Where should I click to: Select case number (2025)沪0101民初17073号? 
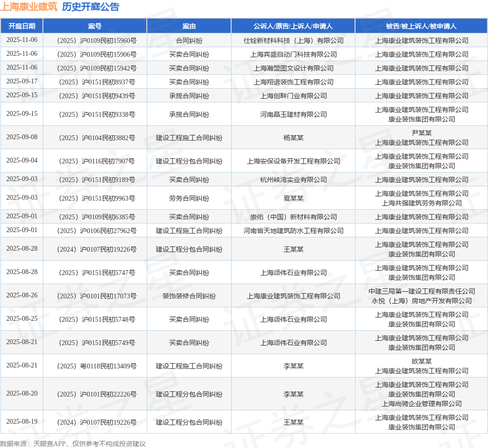[97, 296]
